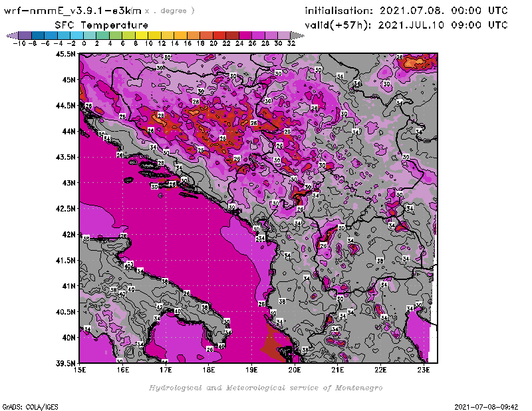Click the '41.5N' latitude label
532x411 pixels.
tap(66, 260)
